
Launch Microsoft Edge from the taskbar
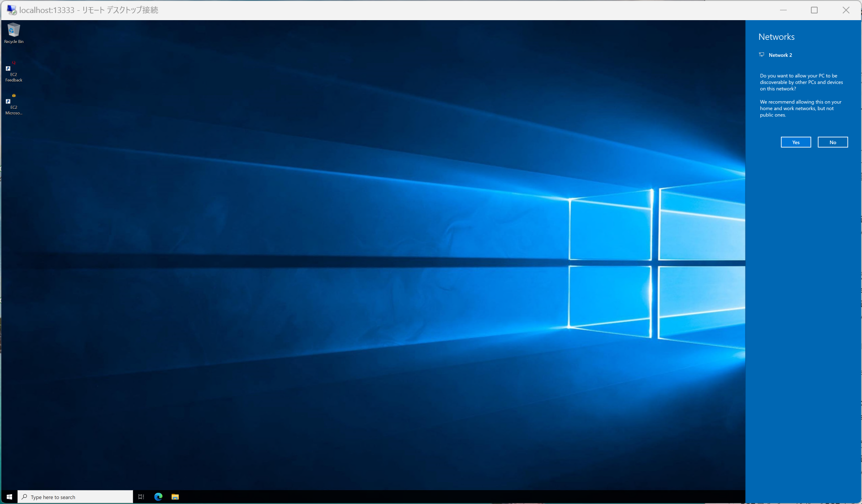click(158, 497)
